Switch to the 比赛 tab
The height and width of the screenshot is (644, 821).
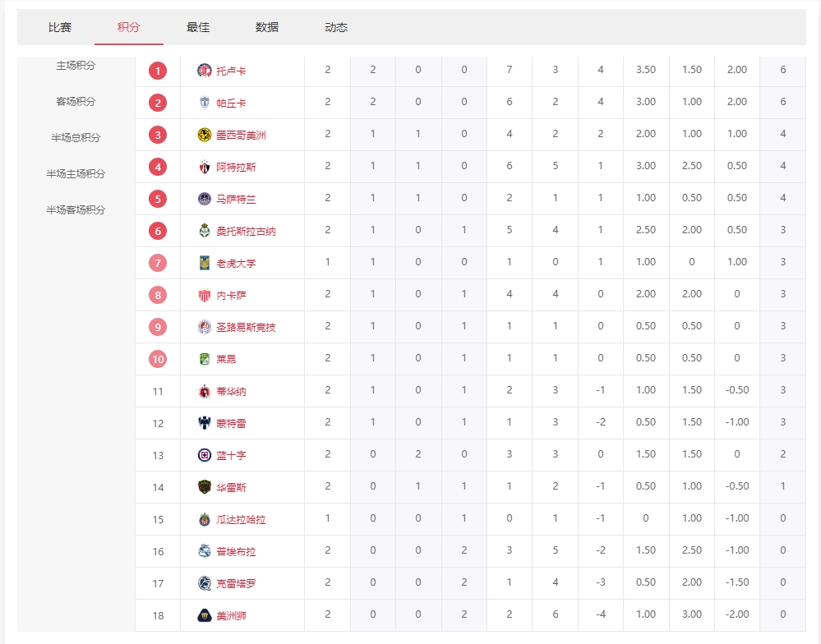(60, 27)
